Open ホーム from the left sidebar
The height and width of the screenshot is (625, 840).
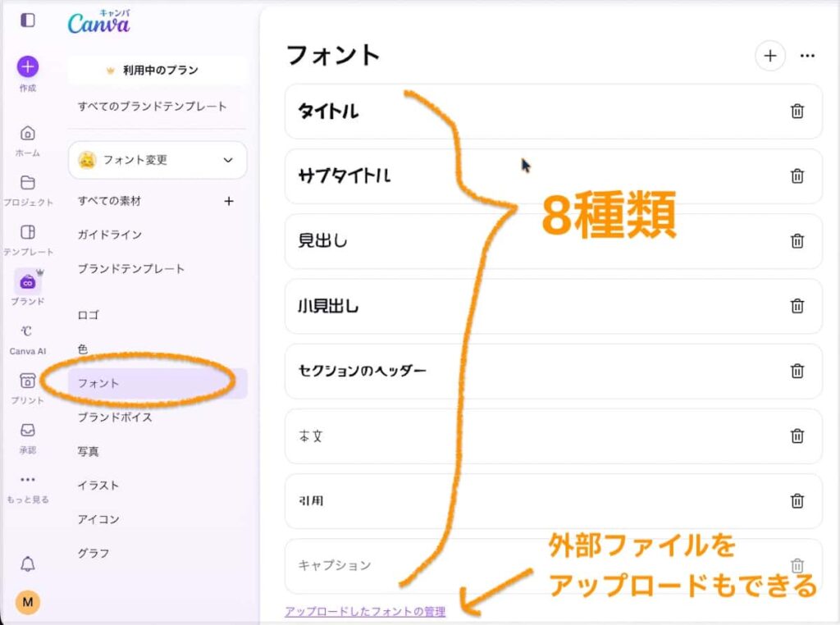point(28,134)
